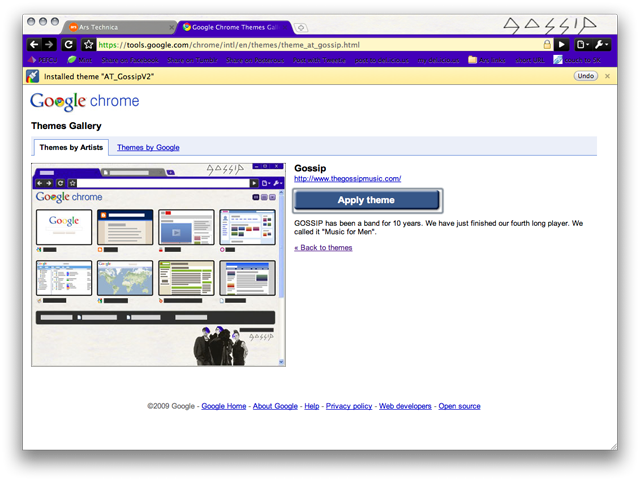Go back via the Back to themes link
The height and width of the screenshot is (481, 640).
[323, 247]
